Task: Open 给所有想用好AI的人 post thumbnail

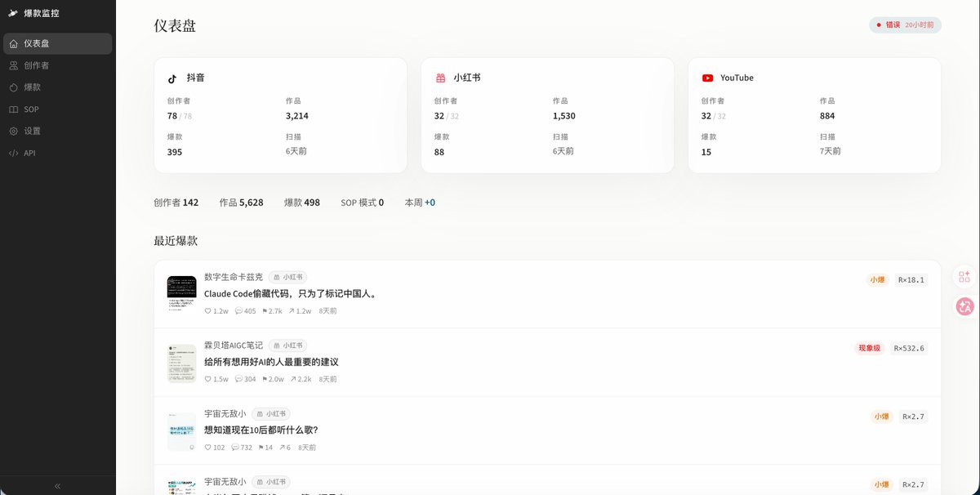Action: (x=181, y=363)
